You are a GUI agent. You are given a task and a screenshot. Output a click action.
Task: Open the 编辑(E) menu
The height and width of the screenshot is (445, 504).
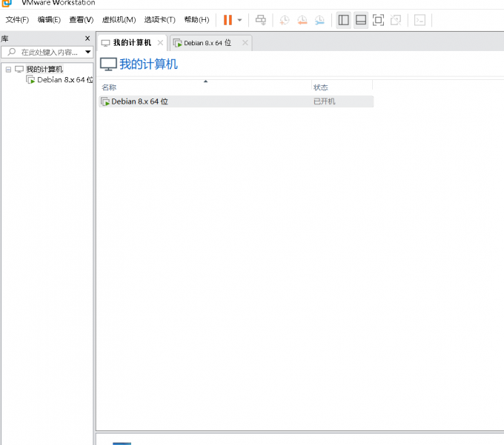(x=49, y=20)
